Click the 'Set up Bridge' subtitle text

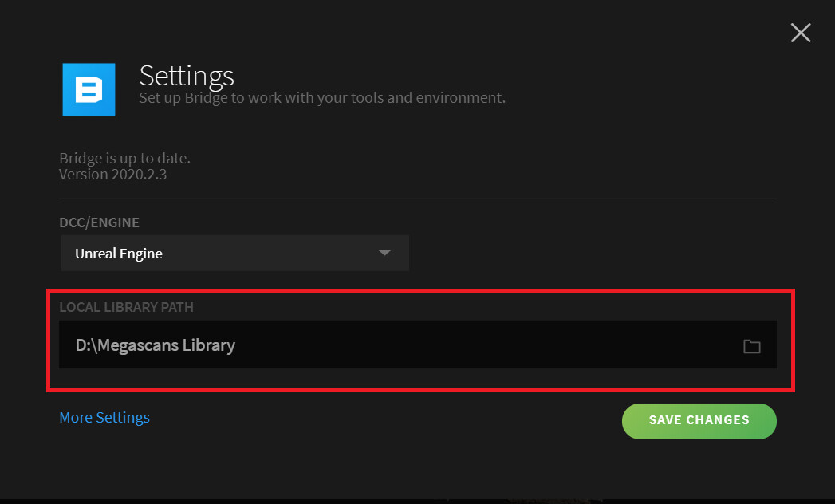[322, 98]
